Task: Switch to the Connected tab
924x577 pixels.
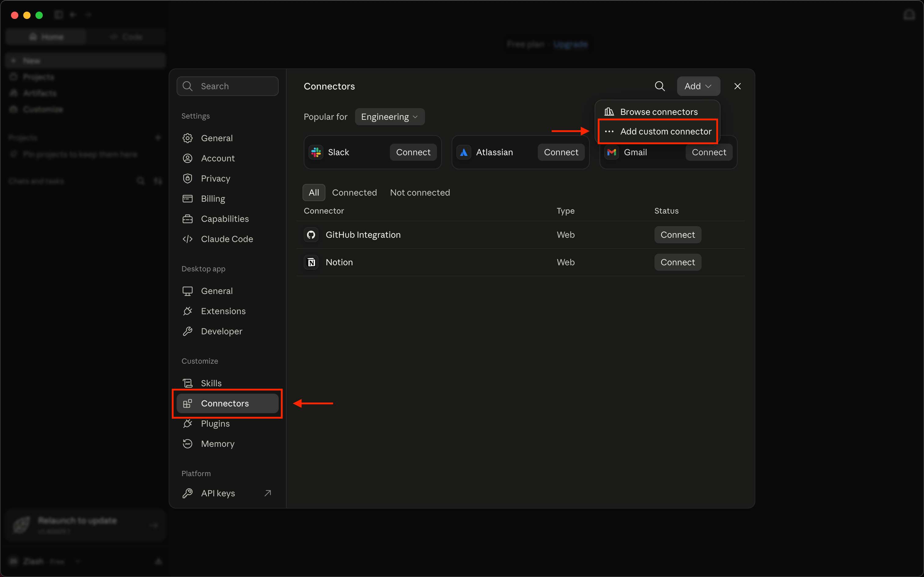Action: click(x=354, y=193)
